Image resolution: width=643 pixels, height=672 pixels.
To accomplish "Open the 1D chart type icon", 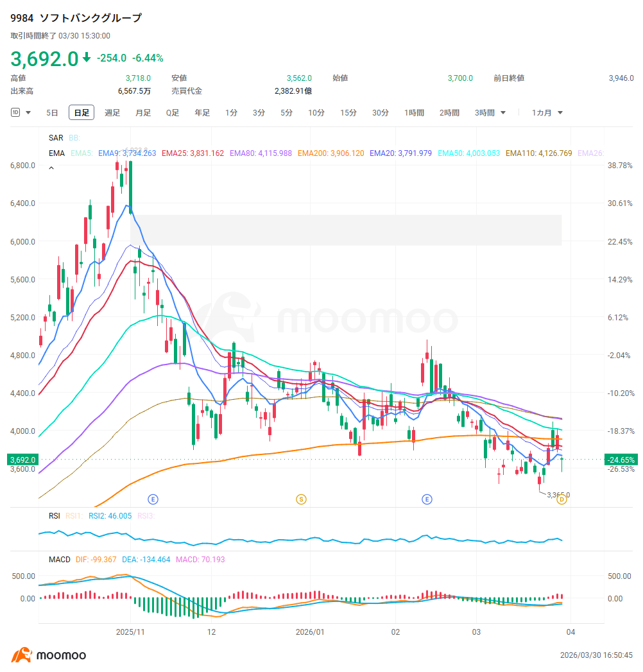I will point(15,113).
